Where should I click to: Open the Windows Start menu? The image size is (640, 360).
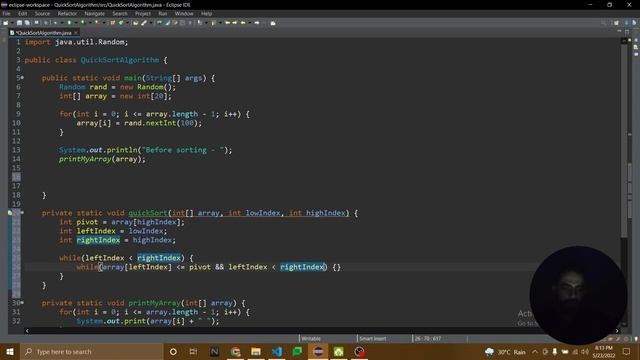coord(10,351)
